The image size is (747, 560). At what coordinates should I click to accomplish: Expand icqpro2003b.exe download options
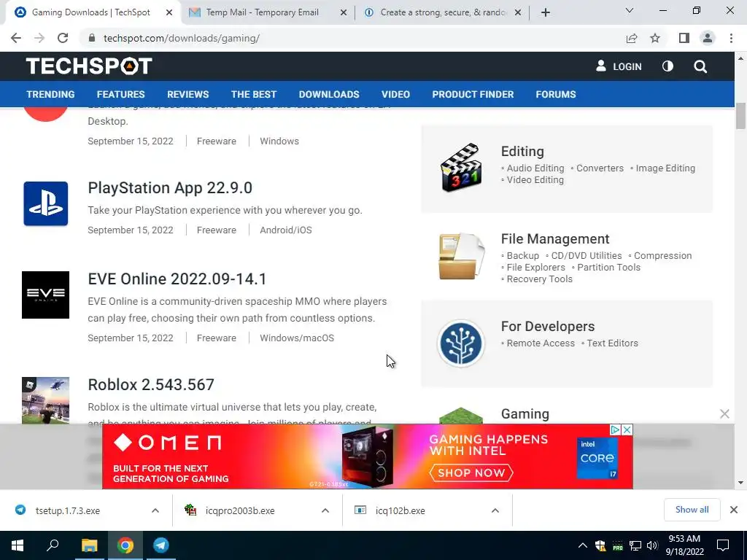325,510
